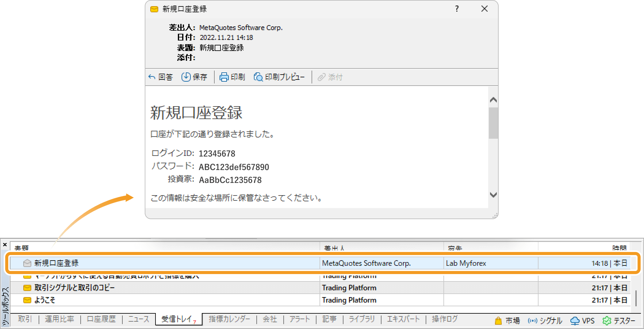Click the attachment (添付) paperclip icon

point(321,77)
